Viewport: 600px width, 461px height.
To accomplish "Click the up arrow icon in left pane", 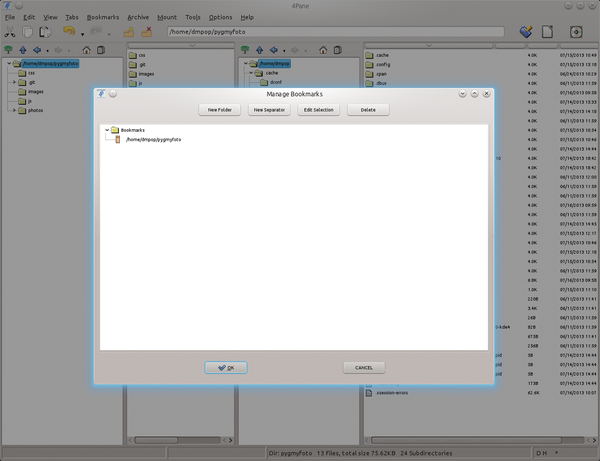I will (23, 48).
